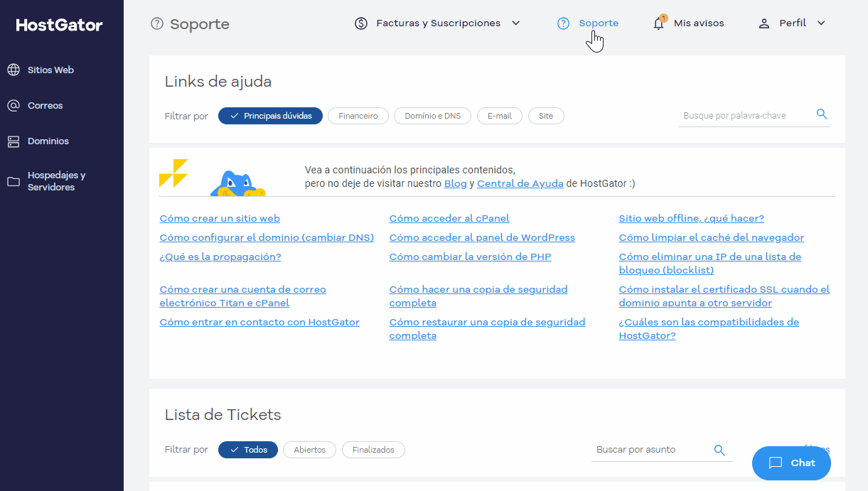Click the ticket search magnifier icon

(719, 450)
